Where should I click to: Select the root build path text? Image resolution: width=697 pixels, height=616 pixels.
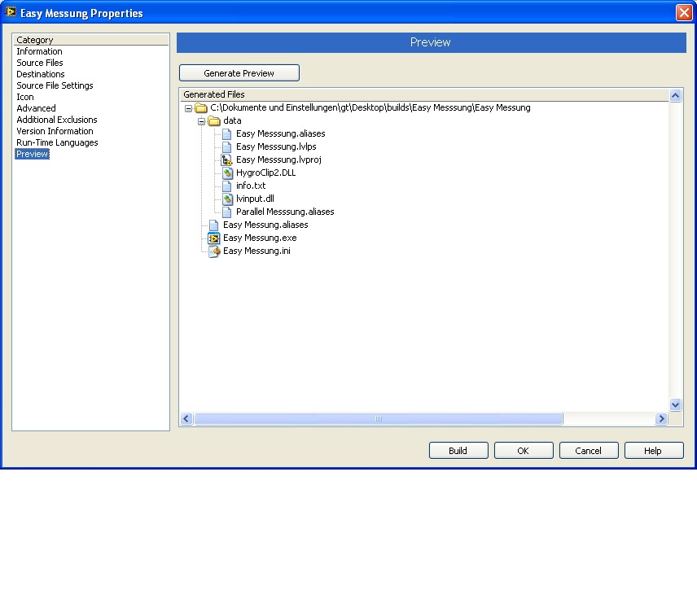pyautogui.click(x=370, y=108)
